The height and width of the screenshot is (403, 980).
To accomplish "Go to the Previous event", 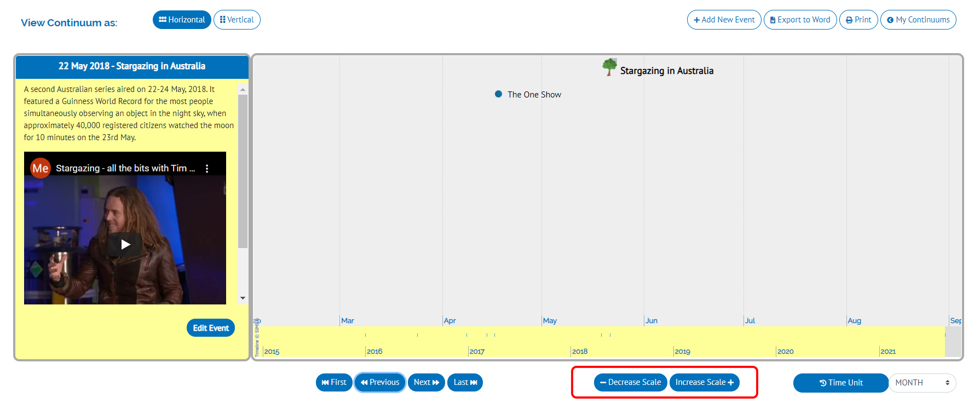I will tap(380, 382).
